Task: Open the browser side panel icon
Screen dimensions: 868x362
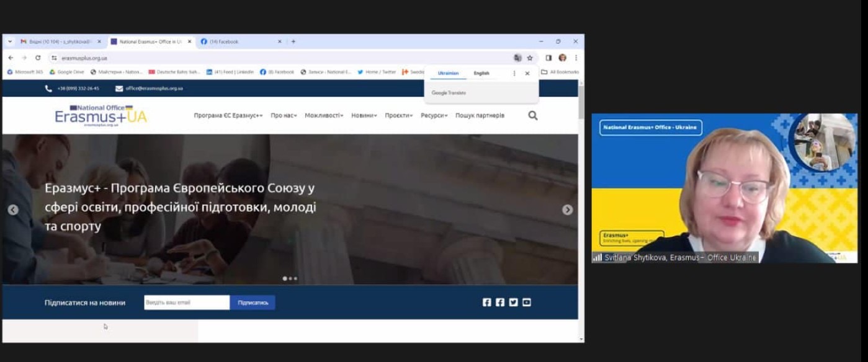Action: click(x=548, y=58)
